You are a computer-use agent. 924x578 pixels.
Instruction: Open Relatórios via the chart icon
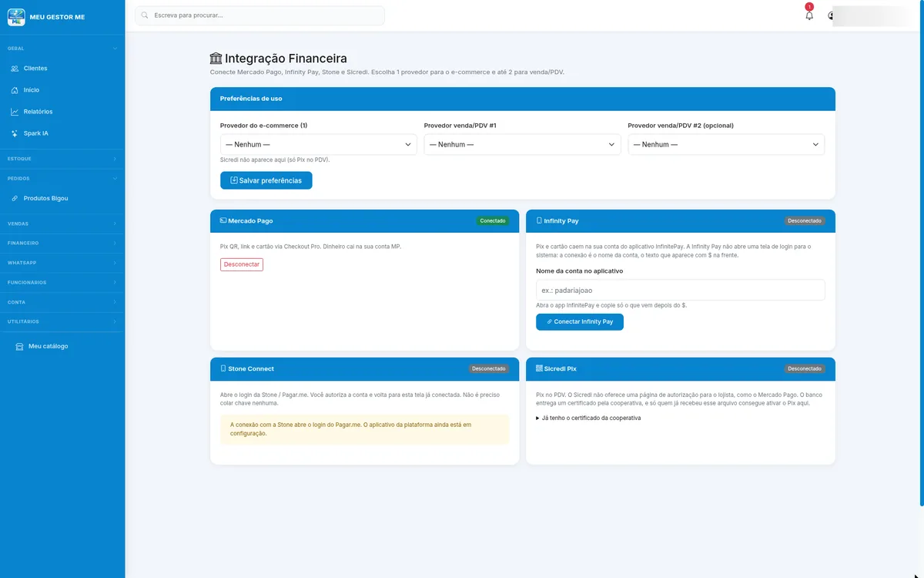coord(15,112)
